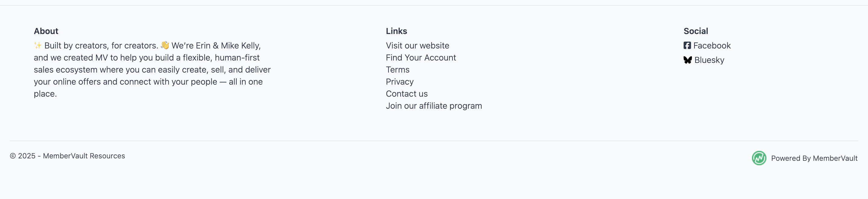Go to the Bluesky text link
This screenshot has height=199, width=868.
[709, 60]
